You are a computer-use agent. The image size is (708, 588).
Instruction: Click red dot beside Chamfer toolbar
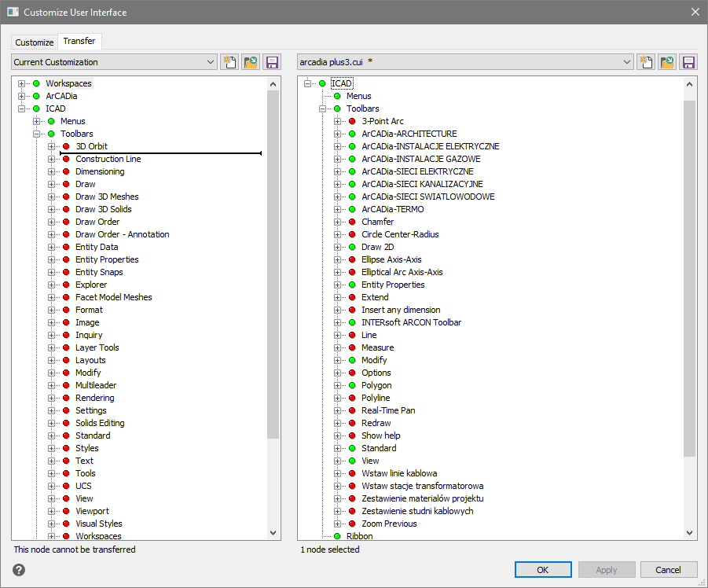[x=352, y=222]
